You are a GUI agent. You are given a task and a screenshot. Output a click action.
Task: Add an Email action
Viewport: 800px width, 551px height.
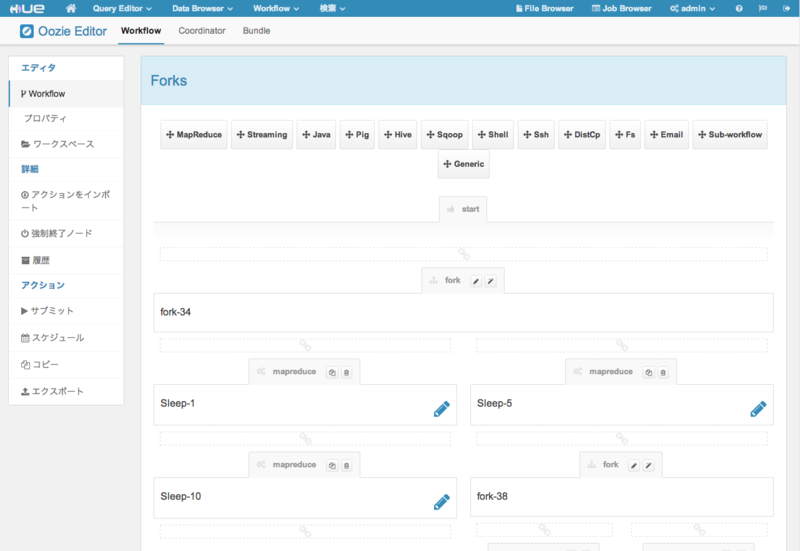tap(666, 135)
